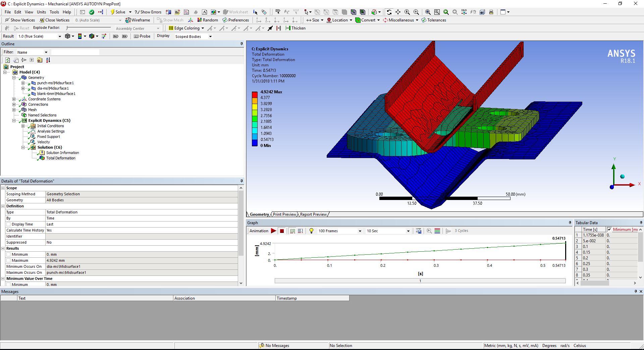This screenshot has width=644, height=350.
Task: Open the Help menu
Action: 67,12
